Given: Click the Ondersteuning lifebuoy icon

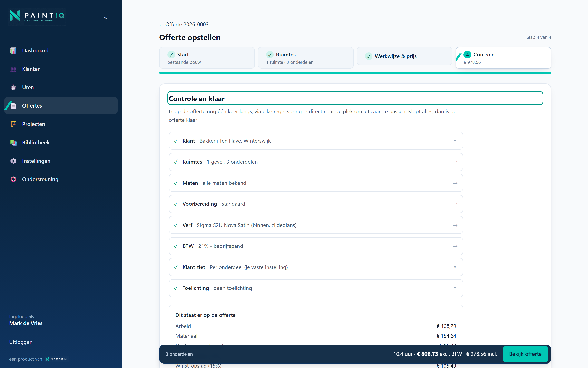Looking at the screenshot, I should [x=13, y=179].
